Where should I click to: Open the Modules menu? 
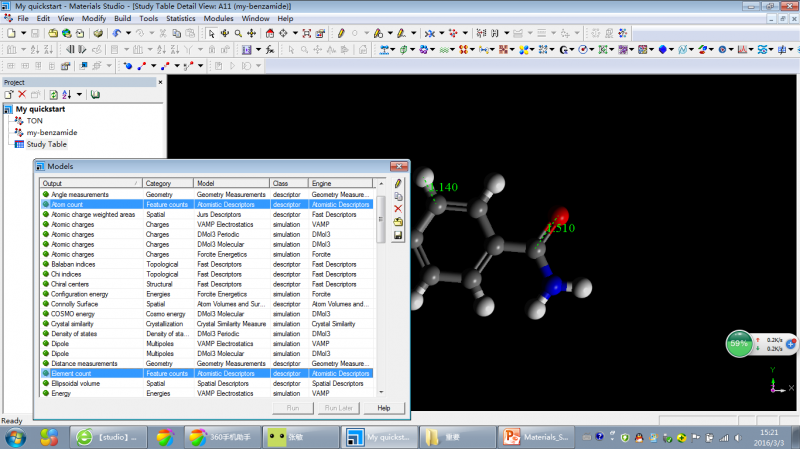point(218,18)
